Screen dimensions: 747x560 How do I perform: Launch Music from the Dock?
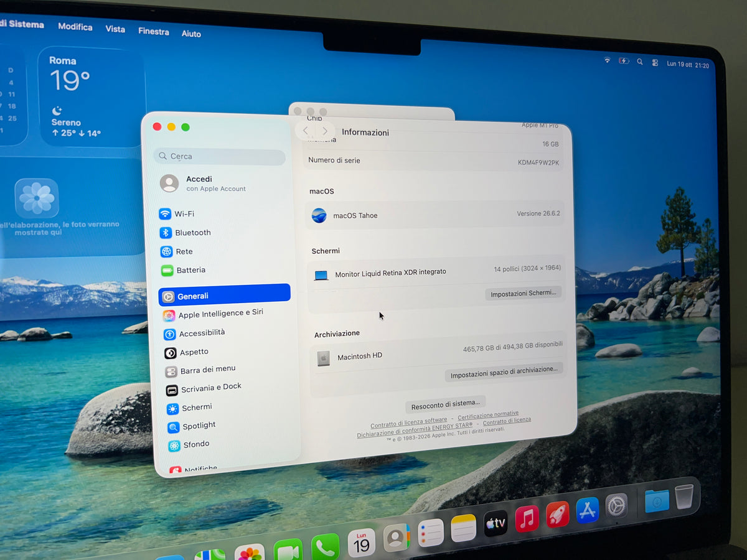[527, 518]
